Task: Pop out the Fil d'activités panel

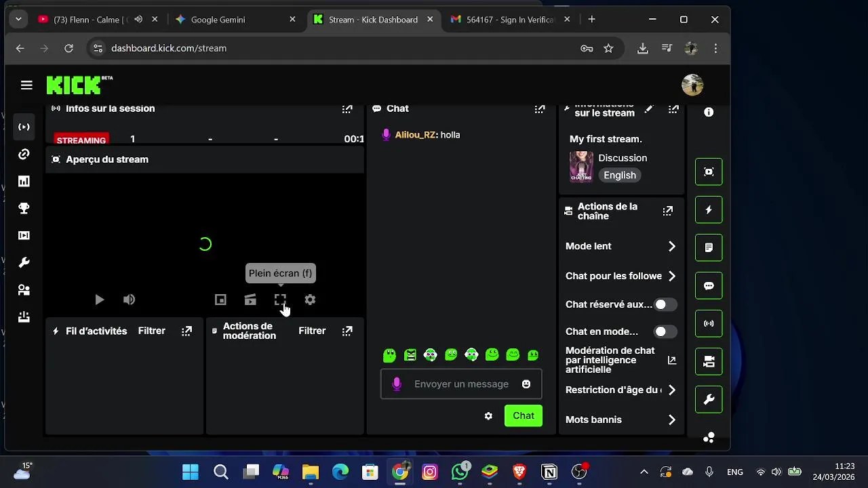Action: (186, 331)
